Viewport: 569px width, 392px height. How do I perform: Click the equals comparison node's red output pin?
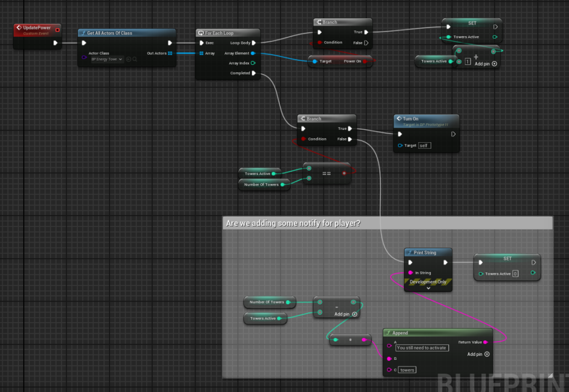tap(345, 173)
